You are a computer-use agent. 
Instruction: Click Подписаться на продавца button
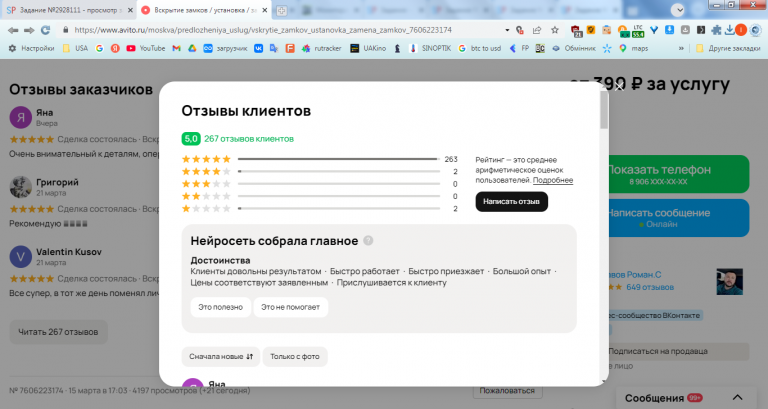[x=679, y=351]
